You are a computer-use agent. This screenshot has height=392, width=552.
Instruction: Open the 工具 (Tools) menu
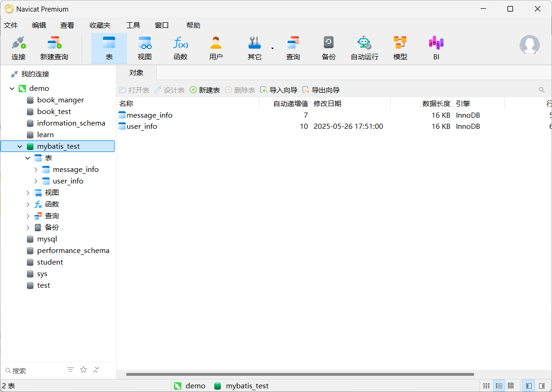click(x=133, y=25)
